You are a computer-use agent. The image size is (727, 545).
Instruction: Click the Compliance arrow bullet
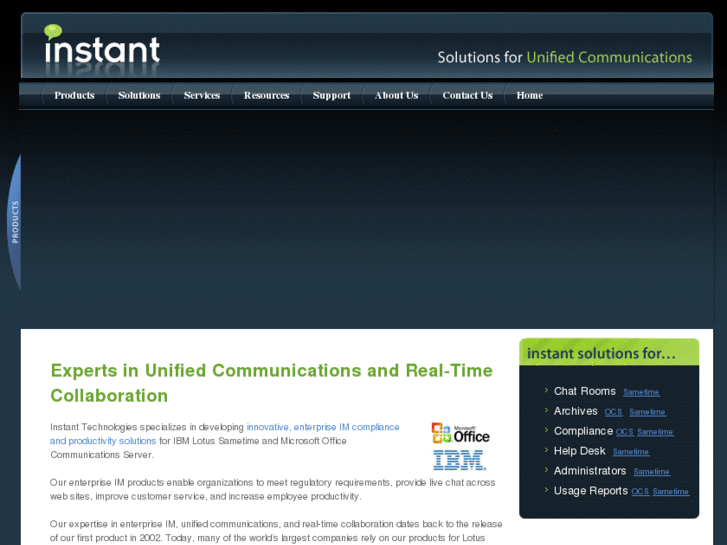point(546,430)
